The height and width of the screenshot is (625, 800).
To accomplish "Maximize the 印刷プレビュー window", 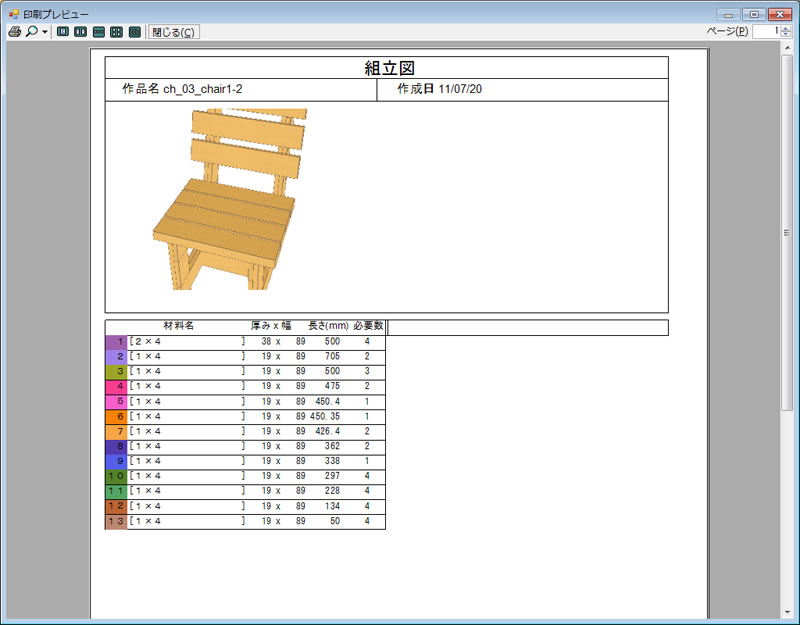I will point(754,14).
